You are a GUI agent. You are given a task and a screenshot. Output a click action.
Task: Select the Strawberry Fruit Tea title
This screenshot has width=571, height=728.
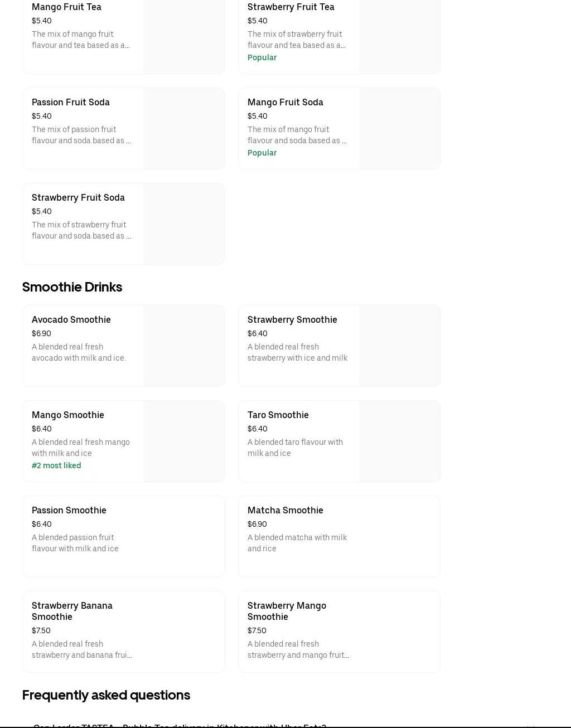click(291, 7)
